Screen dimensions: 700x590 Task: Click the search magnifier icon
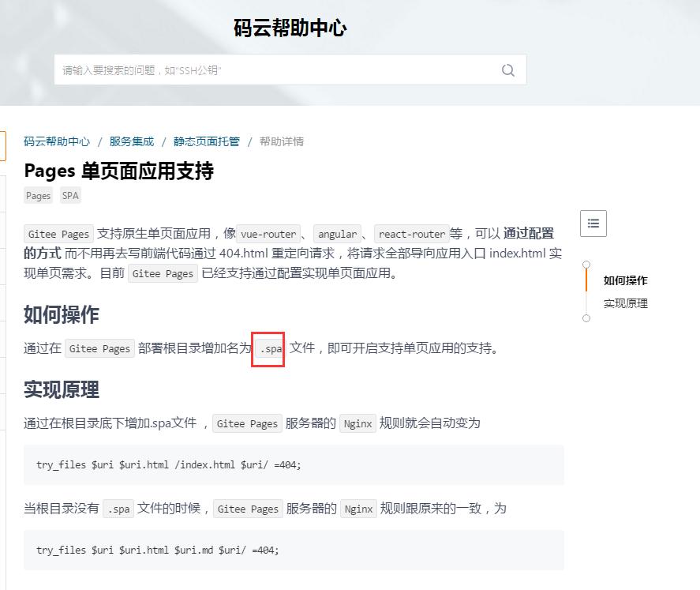click(x=508, y=70)
